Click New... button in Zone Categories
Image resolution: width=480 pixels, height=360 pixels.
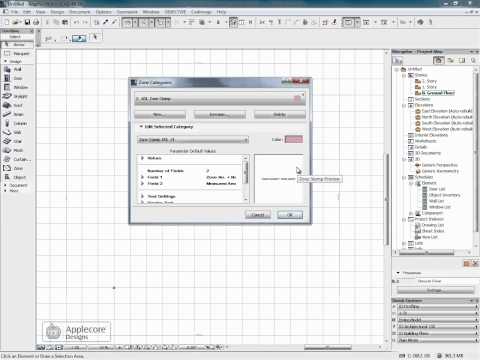tap(160, 115)
